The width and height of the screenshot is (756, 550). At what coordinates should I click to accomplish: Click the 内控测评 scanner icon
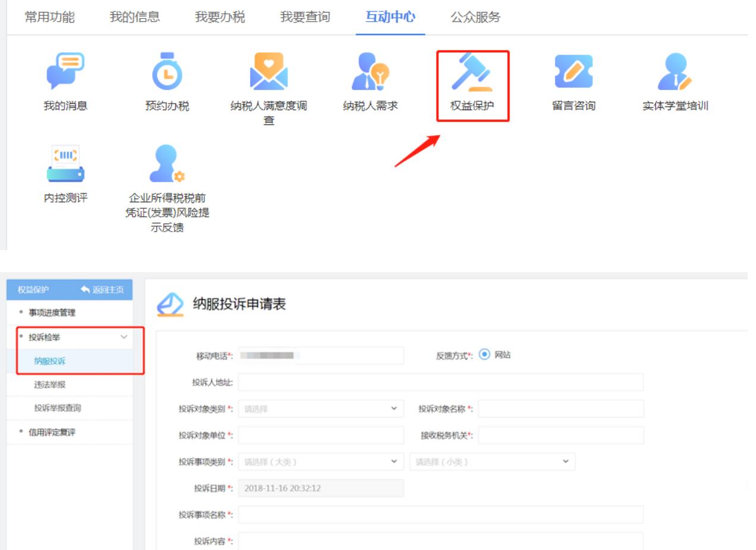66,164
